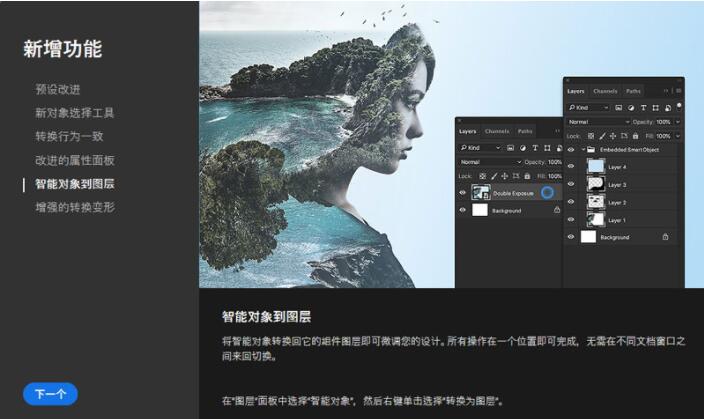Collapse Embedded Smart Object panel via double arrows

click(666, 91)
